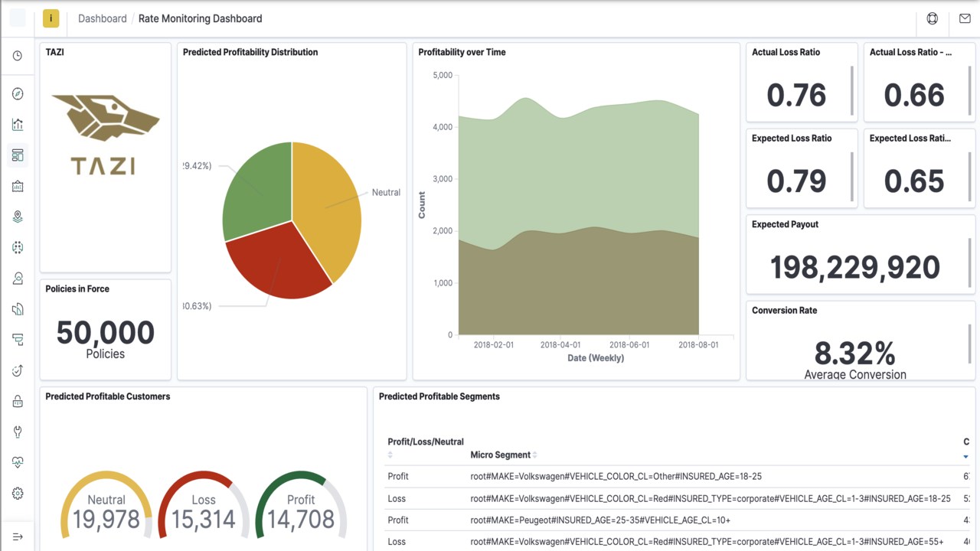
Task: Click the yellow space avatar button
Action: (x=51, y=18)
